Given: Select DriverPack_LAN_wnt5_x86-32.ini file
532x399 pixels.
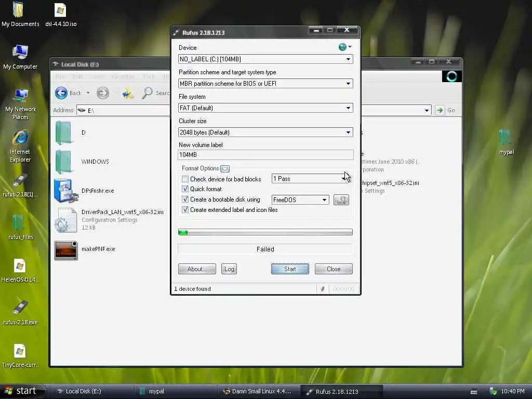Looking at the screenshot, I should coord(109,220).
